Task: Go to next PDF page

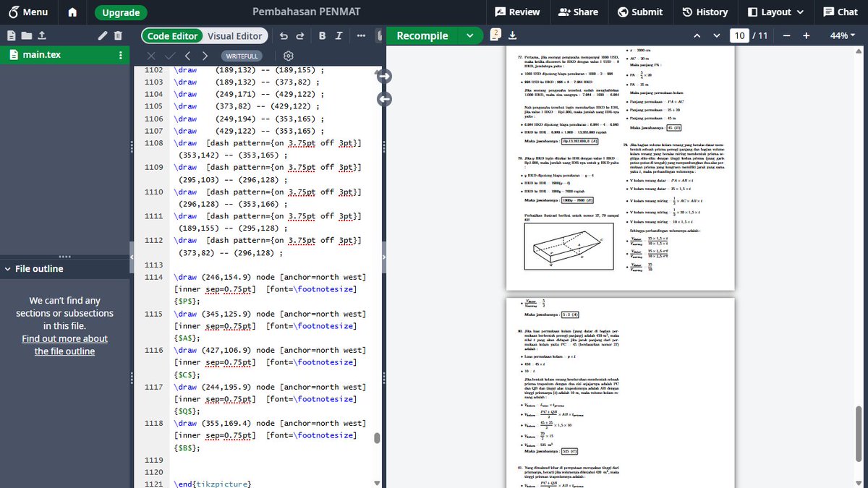Action: [717, 35]
